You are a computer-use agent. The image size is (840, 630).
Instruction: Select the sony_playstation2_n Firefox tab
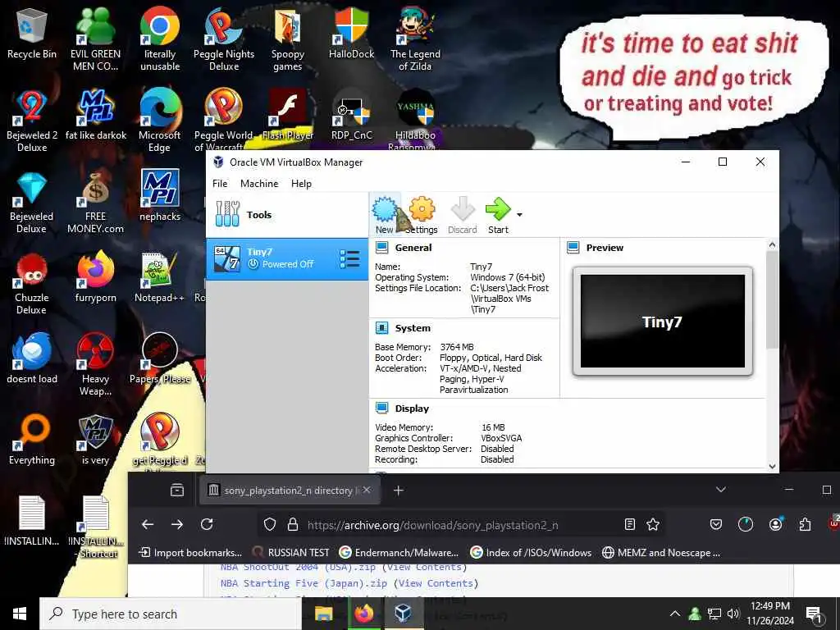pyautogui.click(x=290, y=491)
